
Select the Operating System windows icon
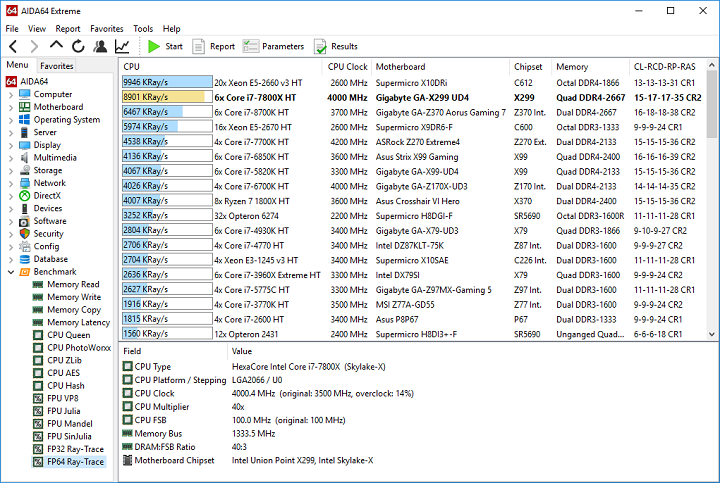coord(24,119)
